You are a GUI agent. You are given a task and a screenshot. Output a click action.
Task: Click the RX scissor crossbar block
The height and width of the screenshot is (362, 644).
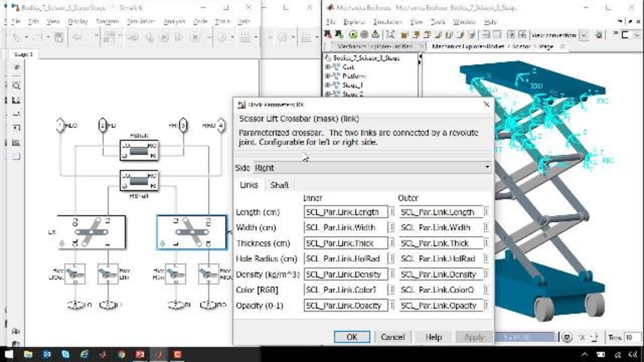(x=192, y=232)
